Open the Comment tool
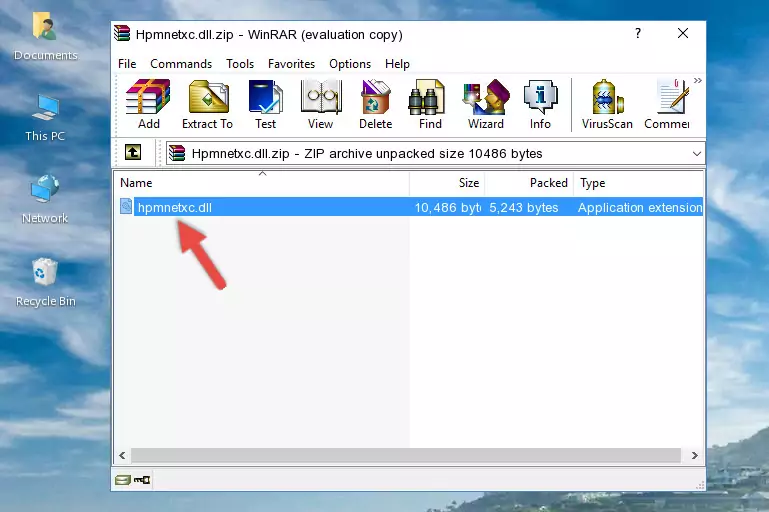The image size is (769, 512). (x=667, y=104)
